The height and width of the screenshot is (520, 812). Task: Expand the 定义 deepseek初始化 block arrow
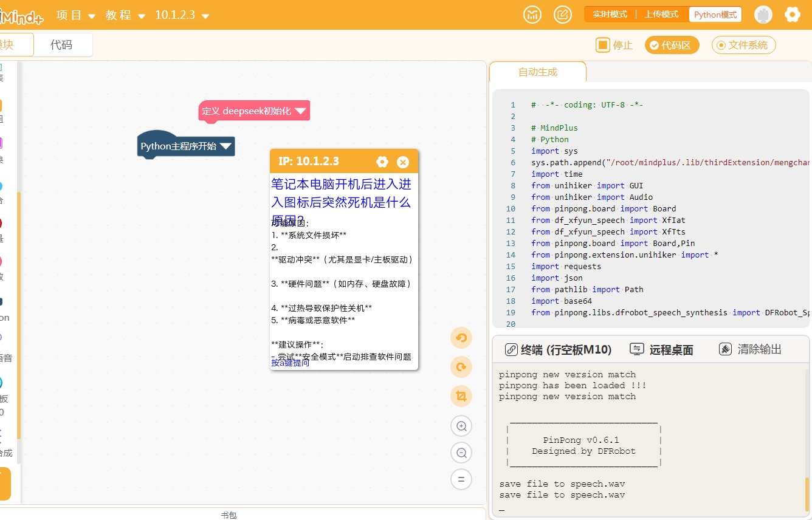point(300,111)
